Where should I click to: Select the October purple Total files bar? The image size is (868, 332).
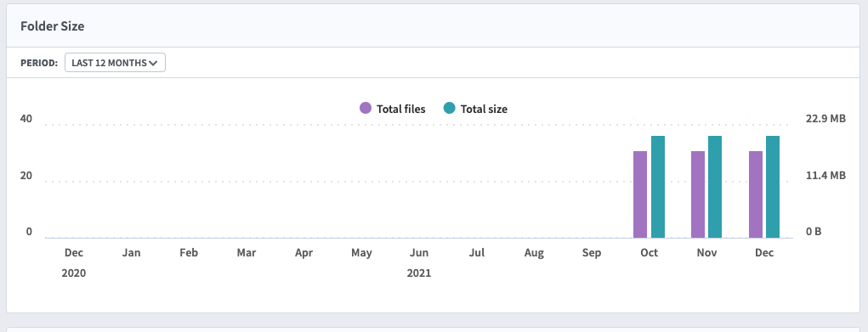tap(640, 194)
